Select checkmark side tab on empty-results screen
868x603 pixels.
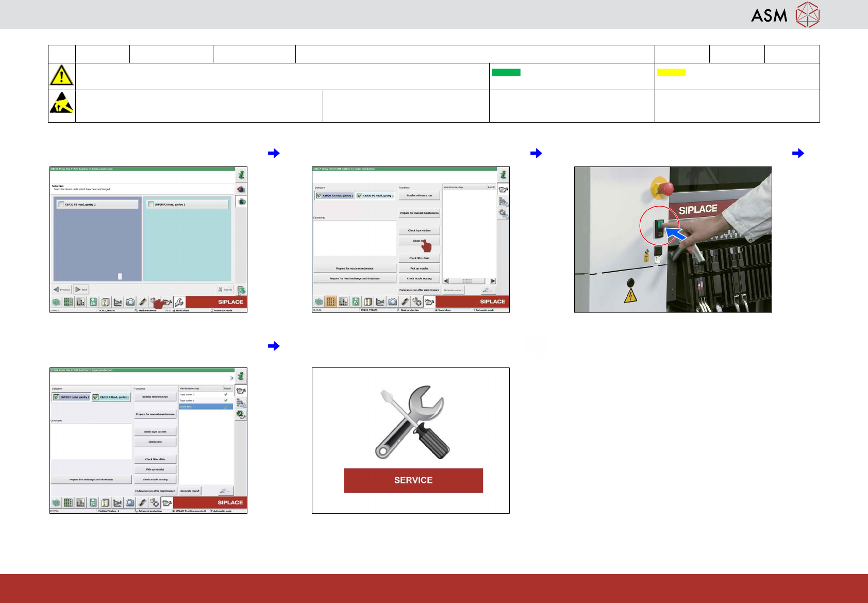click(x=504, y=214)
